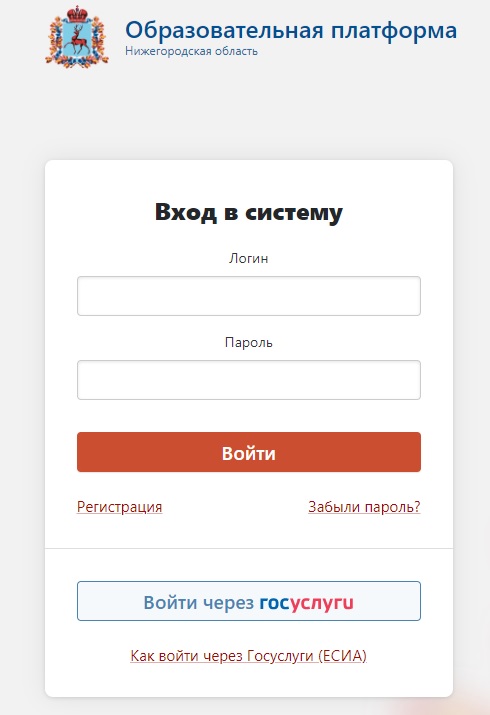Click the Логин label
The width and height of the screenshot is (490, 715).
click(248, 258)
